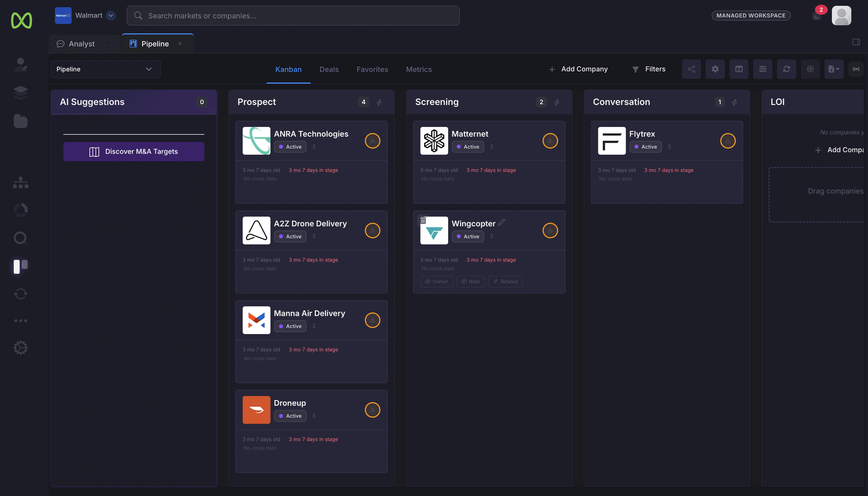This screenshot has height=496, width=868.
Task: Click the Related tag on Wingcopter card
Action: coord(505,282)
